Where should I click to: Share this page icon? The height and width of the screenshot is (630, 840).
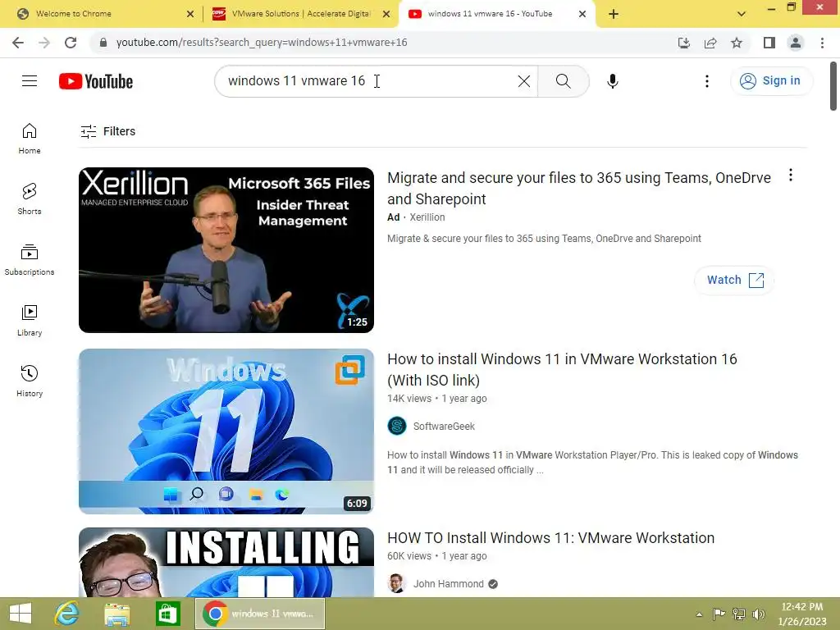pos(710,43)
